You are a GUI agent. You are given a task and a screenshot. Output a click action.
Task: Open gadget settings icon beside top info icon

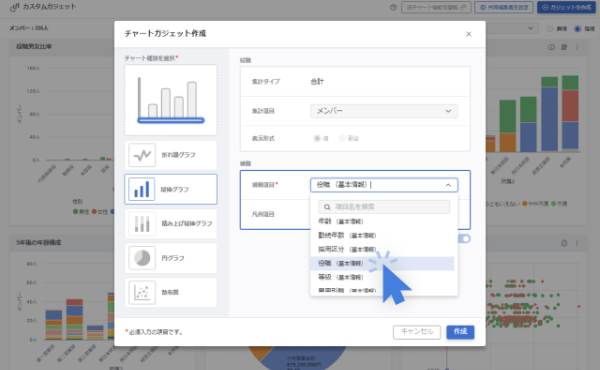point(564,47)
